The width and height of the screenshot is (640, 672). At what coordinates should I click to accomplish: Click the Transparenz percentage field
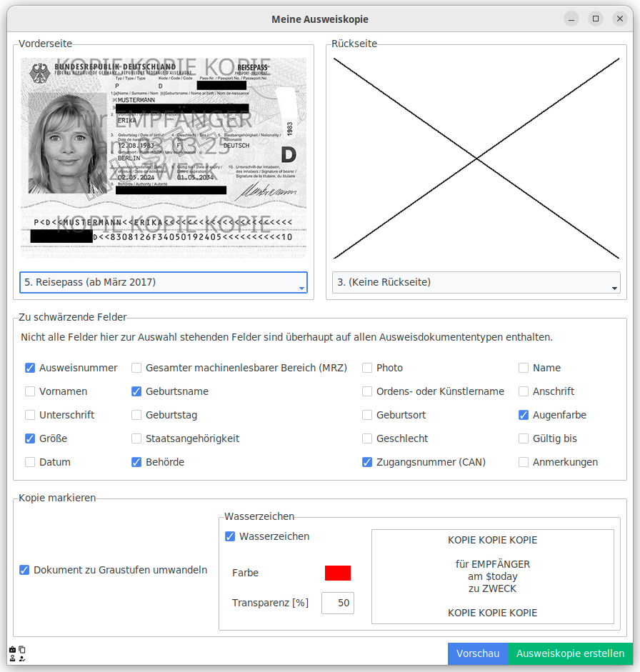click(337, 603)
